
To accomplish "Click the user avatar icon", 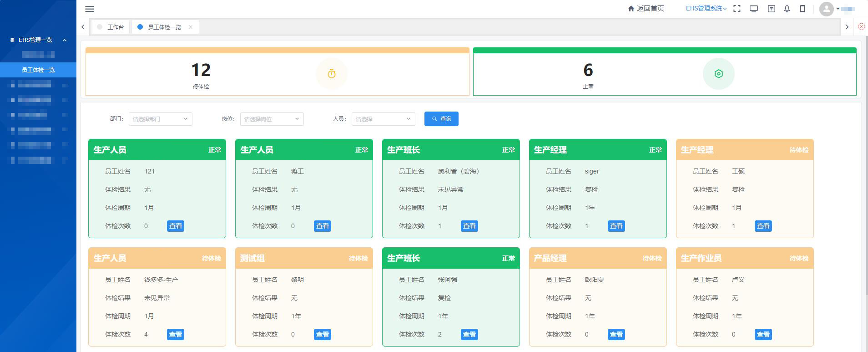I will click(826, 9).
